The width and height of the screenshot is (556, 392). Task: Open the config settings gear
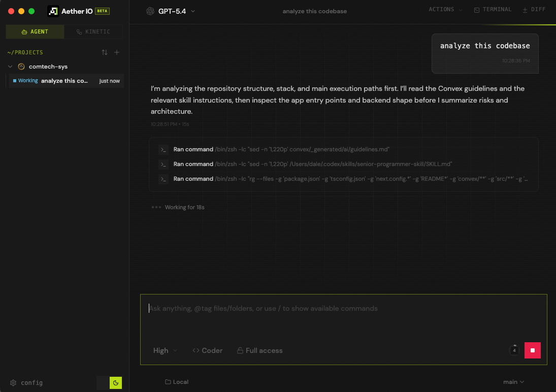(13, 383)
